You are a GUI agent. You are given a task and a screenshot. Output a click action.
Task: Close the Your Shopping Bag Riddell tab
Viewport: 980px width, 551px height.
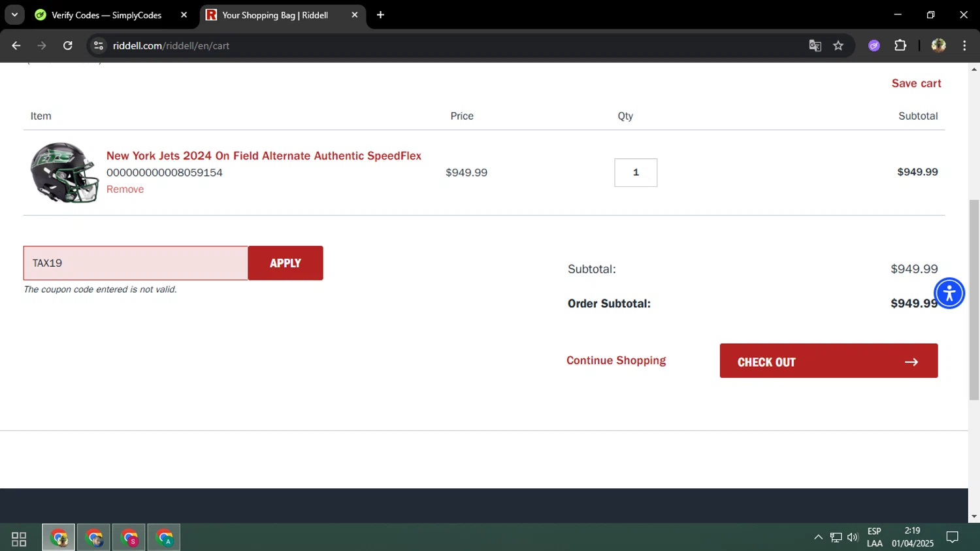pyautogui.click(x=354, y=15)
